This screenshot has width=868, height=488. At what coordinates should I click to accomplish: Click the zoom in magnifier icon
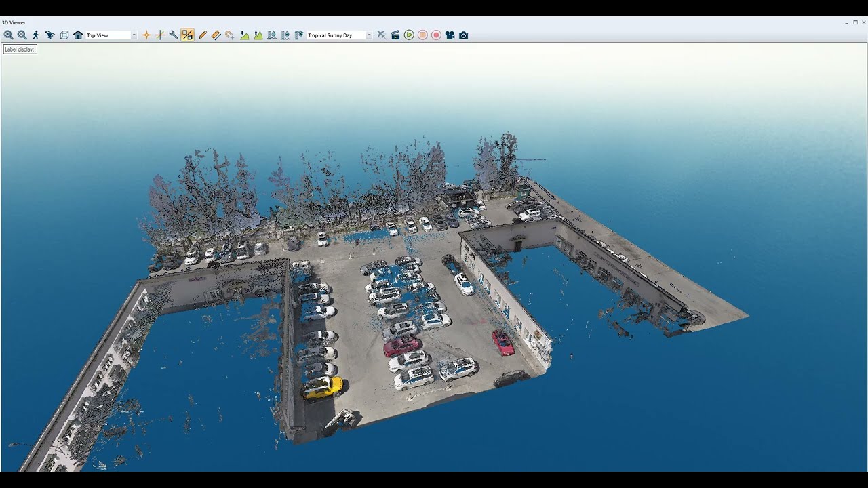click(x=8, y=35)
